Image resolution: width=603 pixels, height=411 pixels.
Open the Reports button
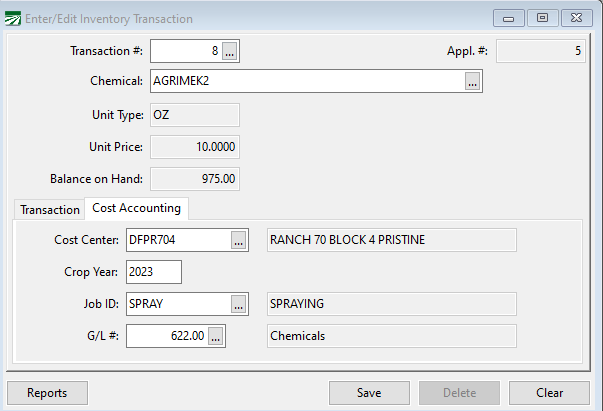click(47, 393)
